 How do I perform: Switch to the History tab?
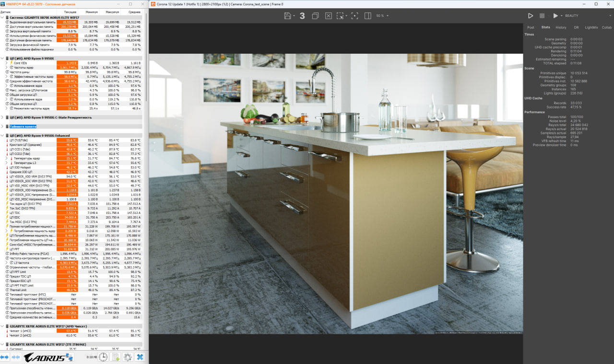pos(561,27)
